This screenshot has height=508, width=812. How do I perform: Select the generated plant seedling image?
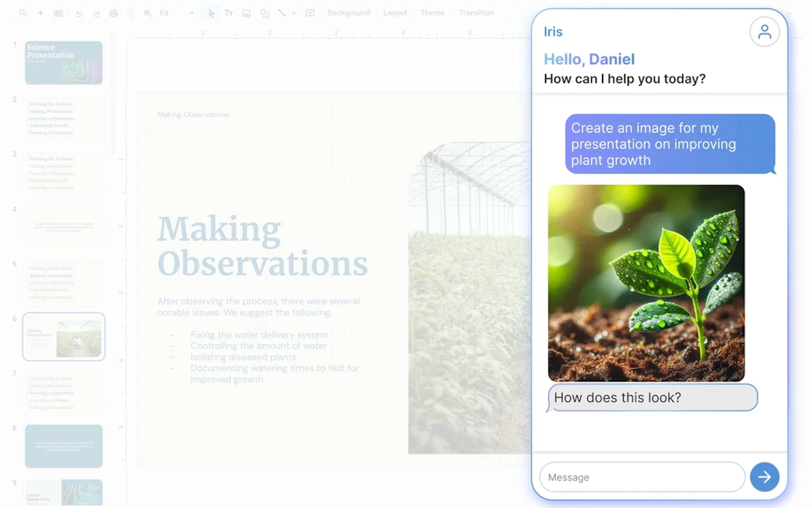(x=646, y=283)
